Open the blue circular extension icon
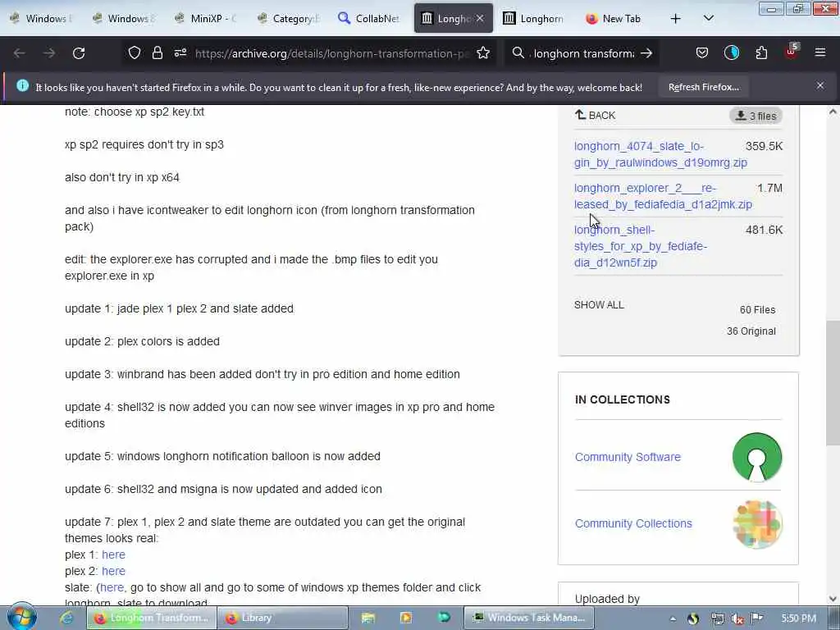 (731, 52)
